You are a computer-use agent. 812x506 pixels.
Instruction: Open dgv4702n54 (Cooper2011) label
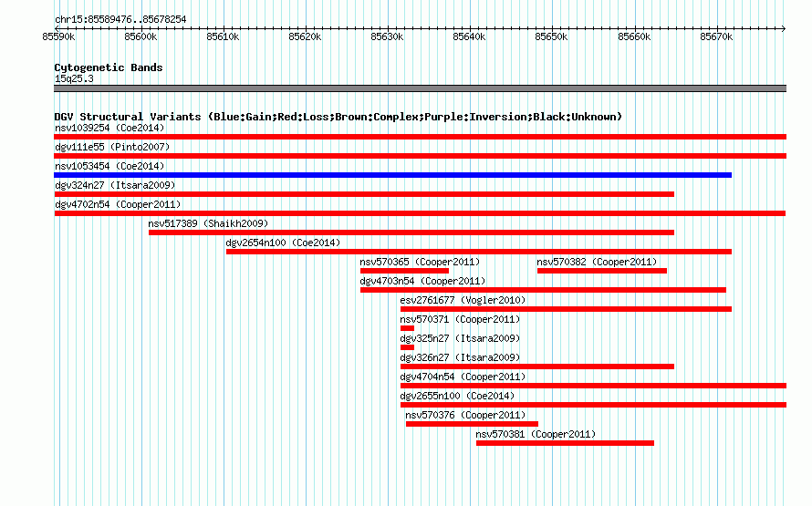point(118,204)
